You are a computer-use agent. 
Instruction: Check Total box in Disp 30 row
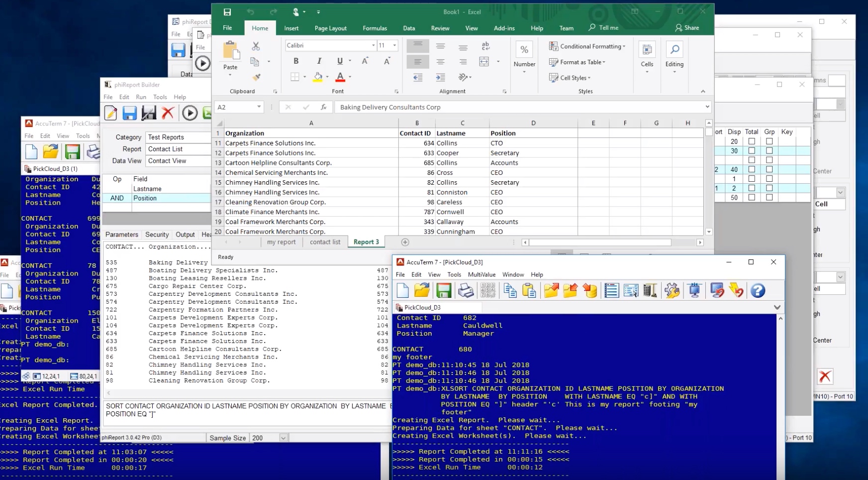(752, 151)
